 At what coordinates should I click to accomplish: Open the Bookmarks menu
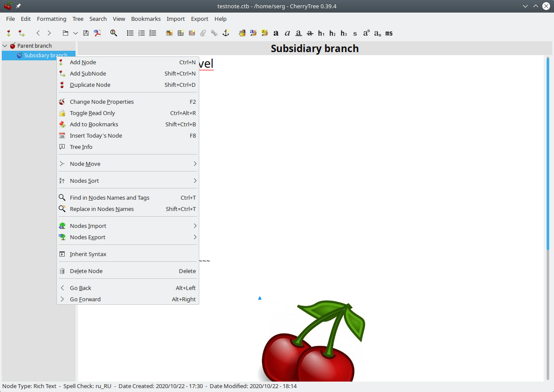coord(145,19)
